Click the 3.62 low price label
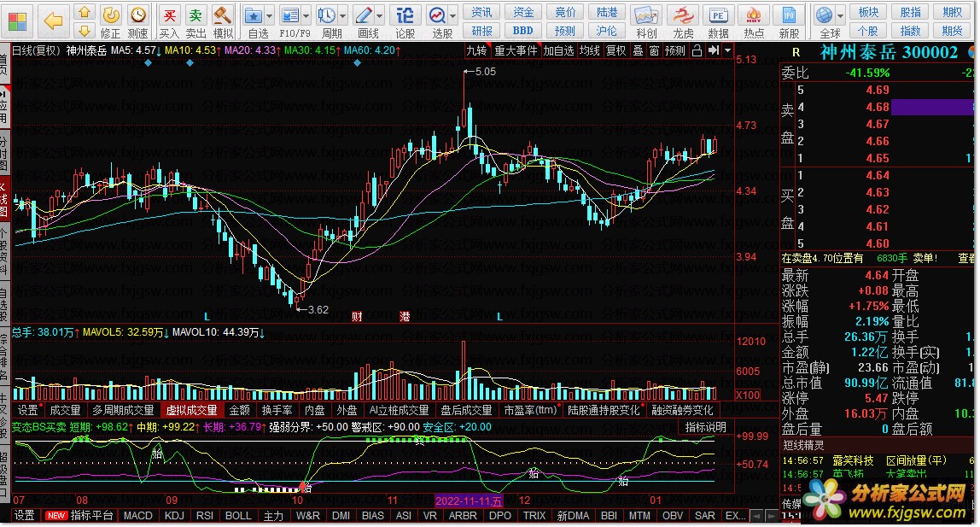980x527 pixels. coord(318,309)
